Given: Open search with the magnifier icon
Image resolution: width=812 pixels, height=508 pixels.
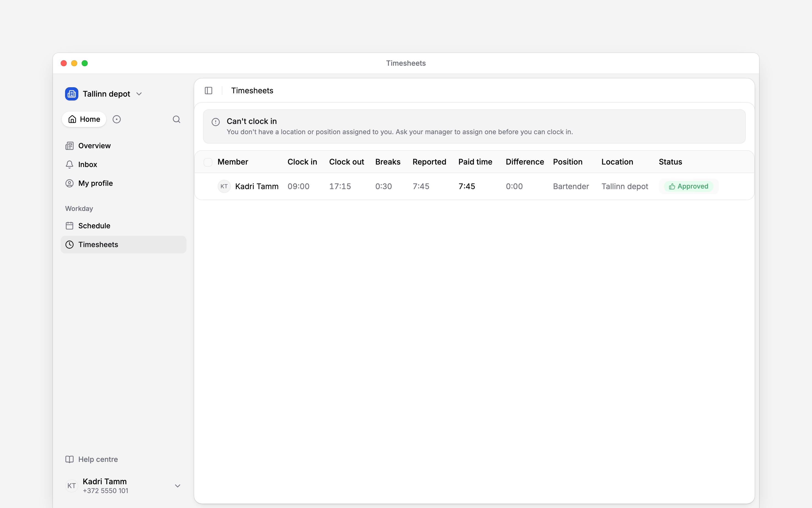Looking at the screenshot, I should click(x=177, y=119).
